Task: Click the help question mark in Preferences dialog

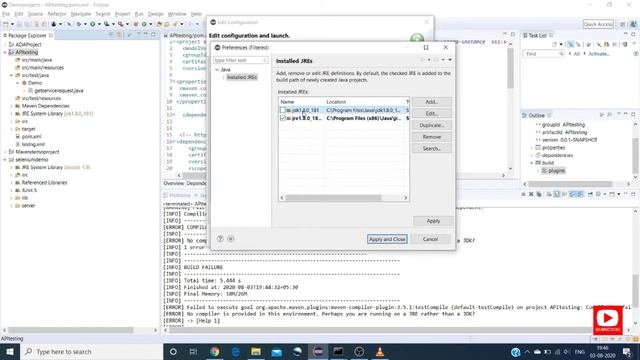Action: pyautogui.click(x=220, y=239)
